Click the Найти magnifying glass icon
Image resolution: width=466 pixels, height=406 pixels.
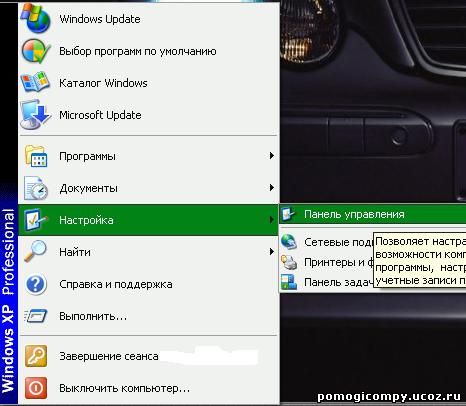point(36,252)
